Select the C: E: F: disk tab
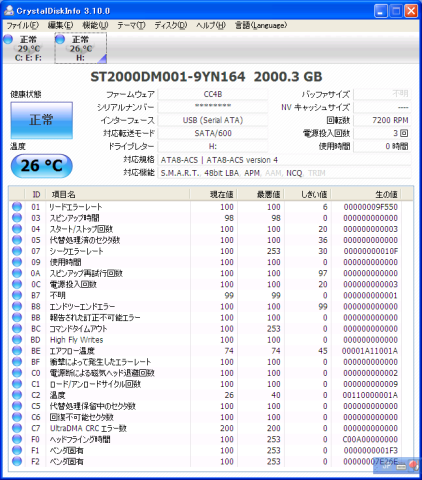The image size is (422, 480). [x=27, y=48]
